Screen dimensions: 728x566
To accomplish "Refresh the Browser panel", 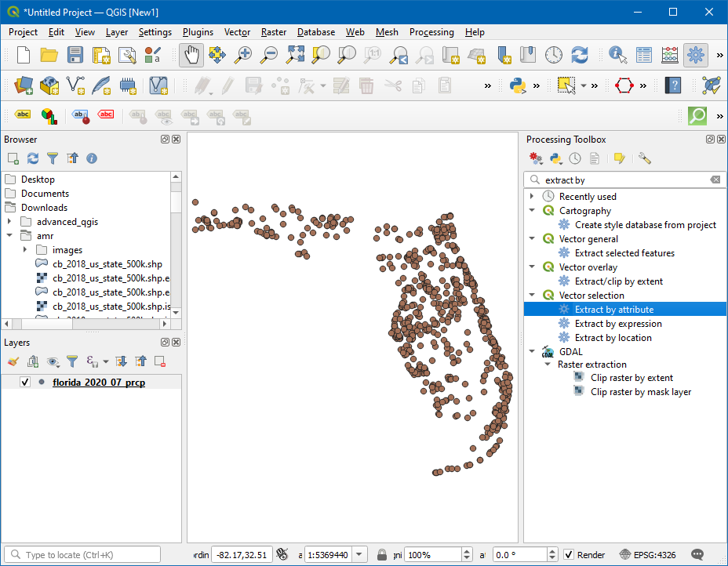I will tap(33, 158).
